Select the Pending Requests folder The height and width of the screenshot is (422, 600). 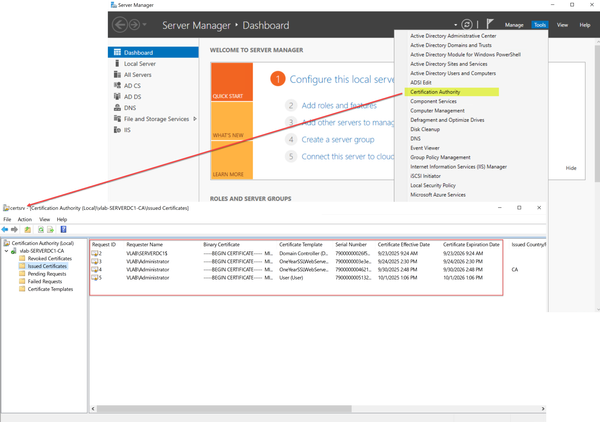coord(47,274)
